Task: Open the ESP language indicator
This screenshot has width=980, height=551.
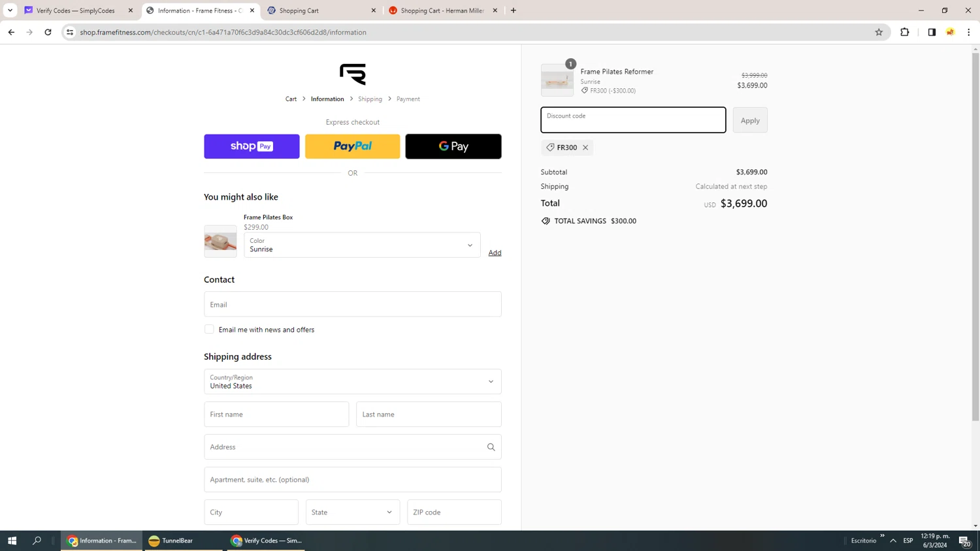Action: pyautogui.click(x=908, y=541)
